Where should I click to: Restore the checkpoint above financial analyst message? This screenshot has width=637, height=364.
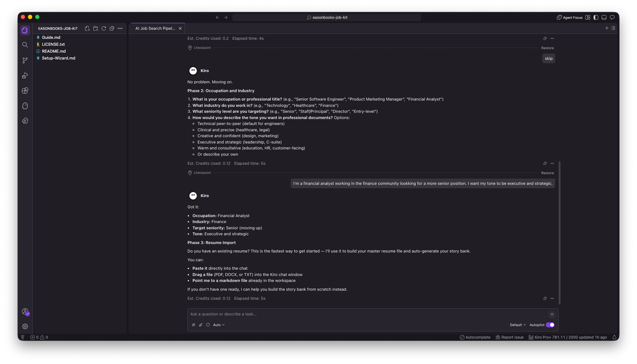(548, 173)
